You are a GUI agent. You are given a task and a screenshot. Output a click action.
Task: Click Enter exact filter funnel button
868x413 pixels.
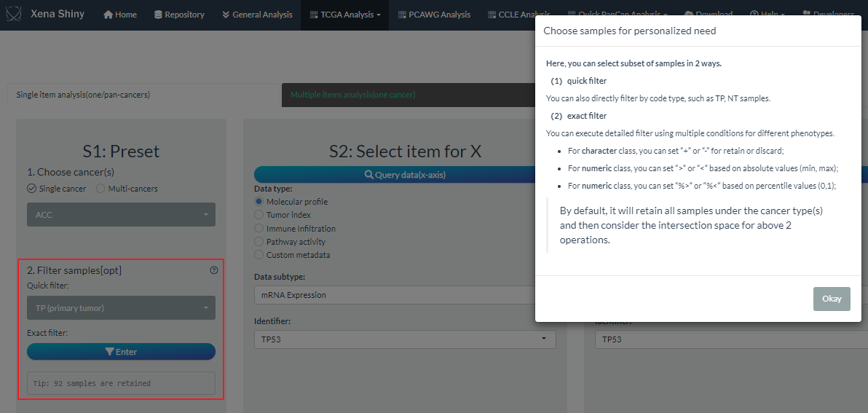pos(121,352)
